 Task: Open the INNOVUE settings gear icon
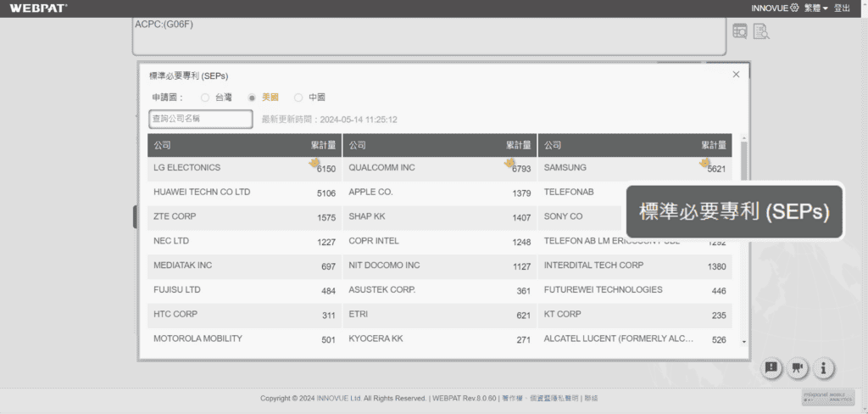[794, 8]
